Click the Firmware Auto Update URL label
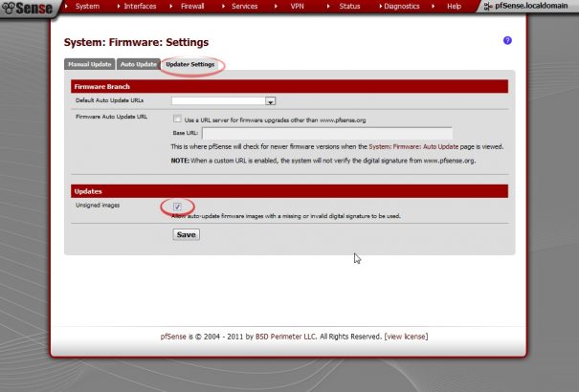Image resolution: width=579 pixels, height=392 pixels. click(111, 117)
